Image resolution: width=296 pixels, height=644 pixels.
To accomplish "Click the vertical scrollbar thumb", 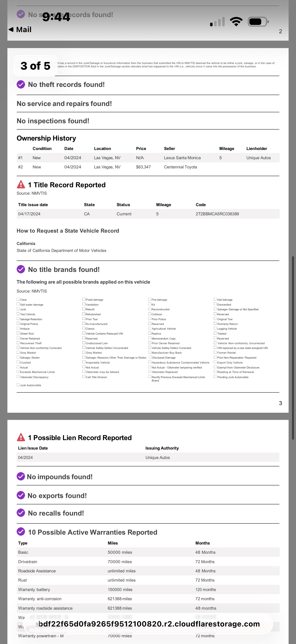I will click(293, 348).
